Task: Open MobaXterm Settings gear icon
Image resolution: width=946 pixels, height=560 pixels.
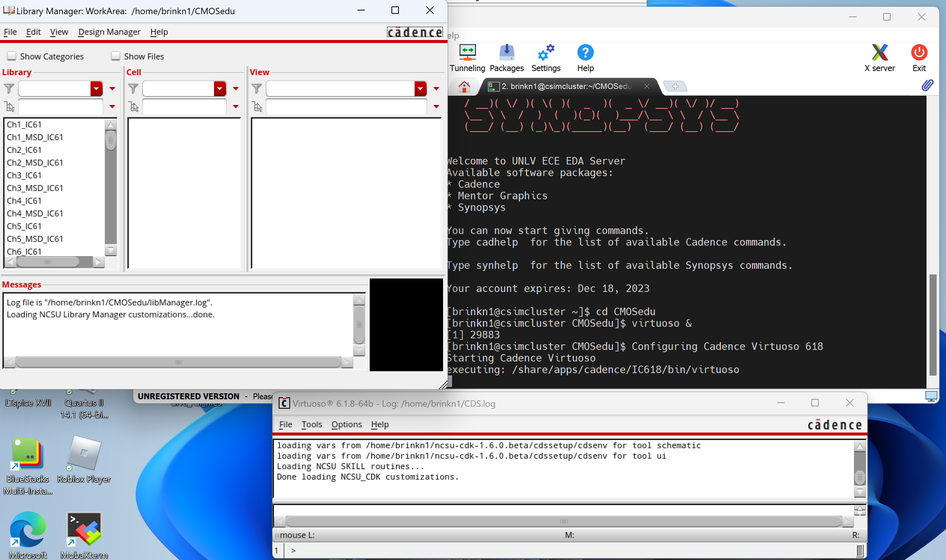Action: 546,53
